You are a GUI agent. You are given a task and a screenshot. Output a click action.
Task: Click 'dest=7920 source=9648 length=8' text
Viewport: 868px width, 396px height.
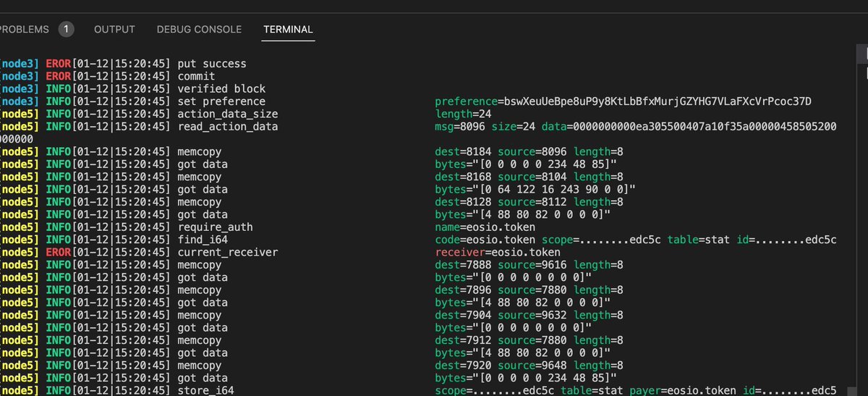click(529, 366)
